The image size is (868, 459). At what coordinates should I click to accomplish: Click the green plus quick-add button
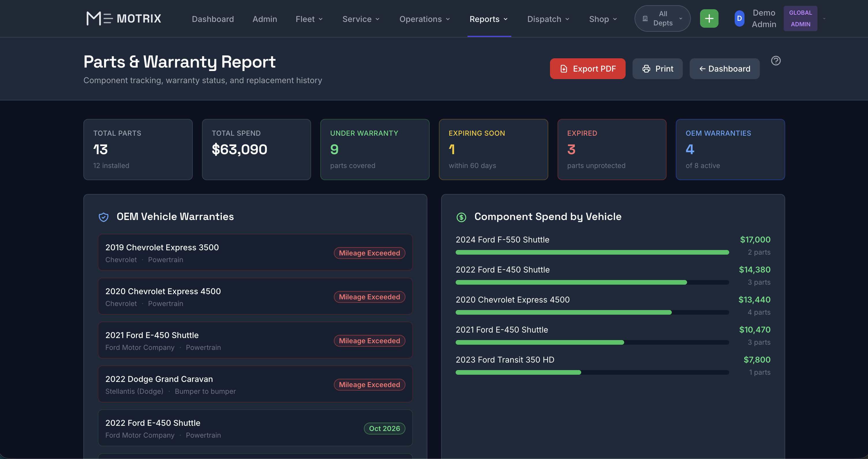point(709,18)
